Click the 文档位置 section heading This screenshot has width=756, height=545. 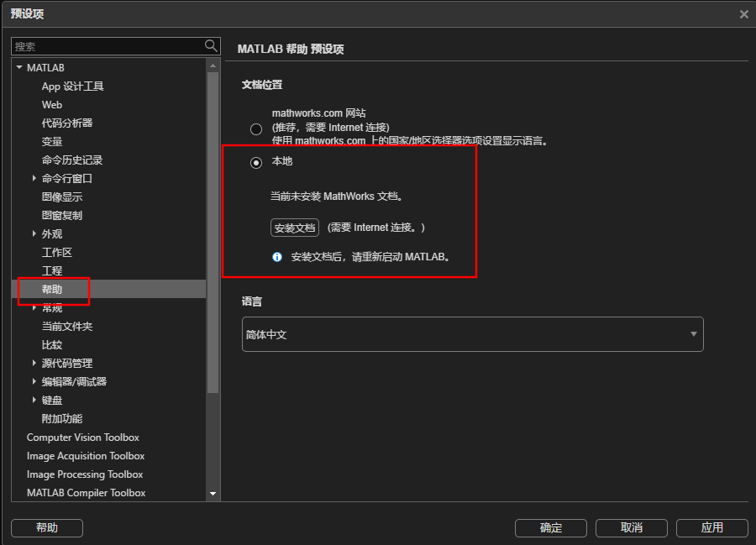point(262,84)
